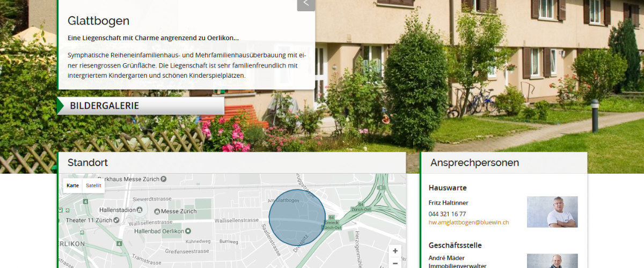The width and height of the screenshot is (644, 268).
Task: Click the Dreieck Zürich-Ost junction label
Action: point(331,224)
